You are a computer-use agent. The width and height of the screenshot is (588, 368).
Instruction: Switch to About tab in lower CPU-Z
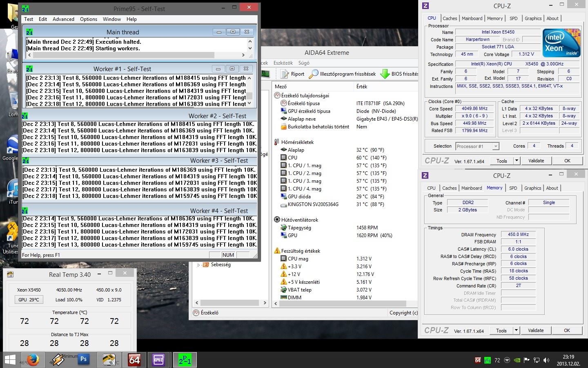[x=552, y=188]
